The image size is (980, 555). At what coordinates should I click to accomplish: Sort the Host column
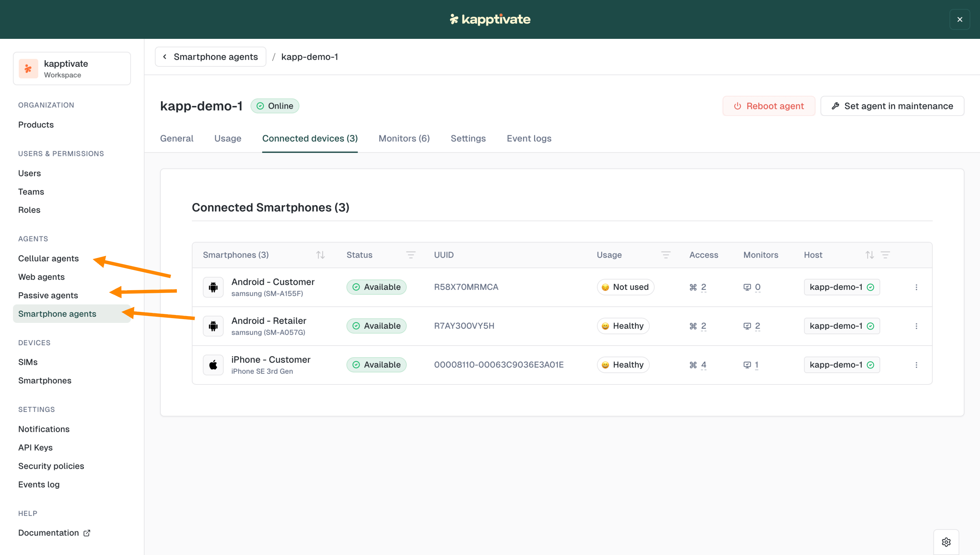pos(870,254)
